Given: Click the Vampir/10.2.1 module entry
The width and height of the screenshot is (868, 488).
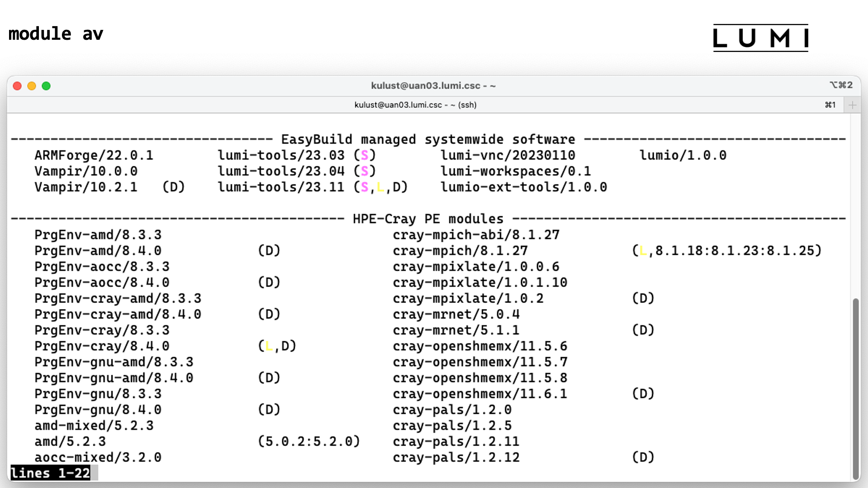Looking at the screenshot, I should point(86,187).
